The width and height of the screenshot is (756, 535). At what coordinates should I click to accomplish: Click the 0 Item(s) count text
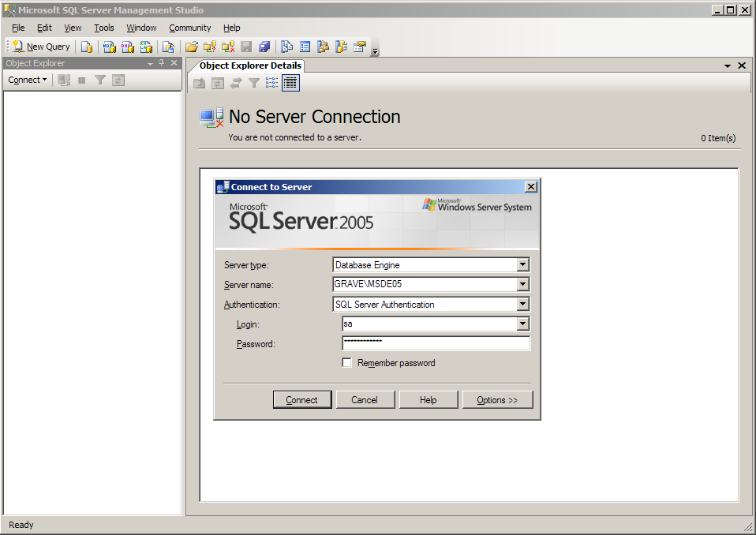click(x=718, y=138)
